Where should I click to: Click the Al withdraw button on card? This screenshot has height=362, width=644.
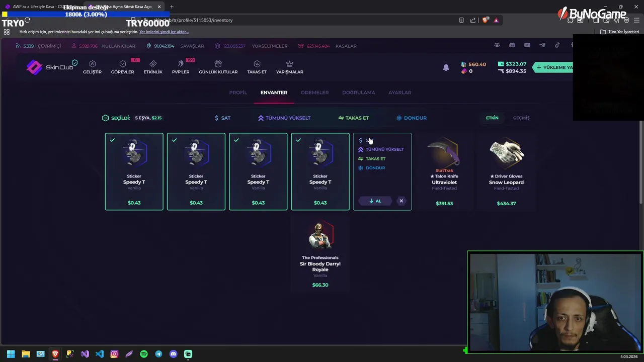(x=375, y=201)
